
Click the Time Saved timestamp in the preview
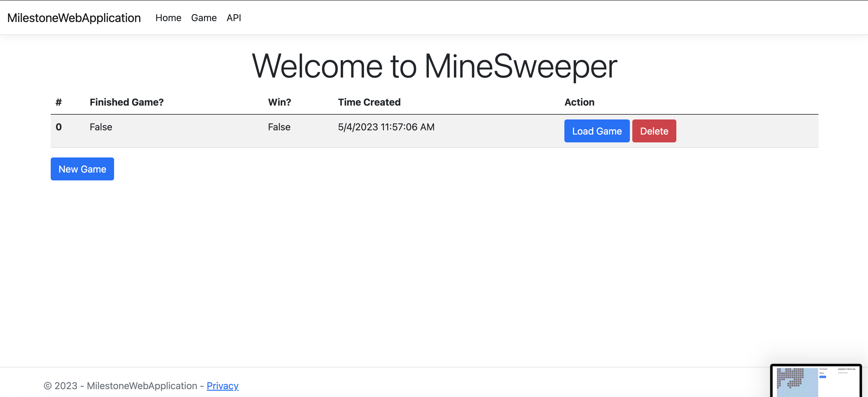click(847, 369)
